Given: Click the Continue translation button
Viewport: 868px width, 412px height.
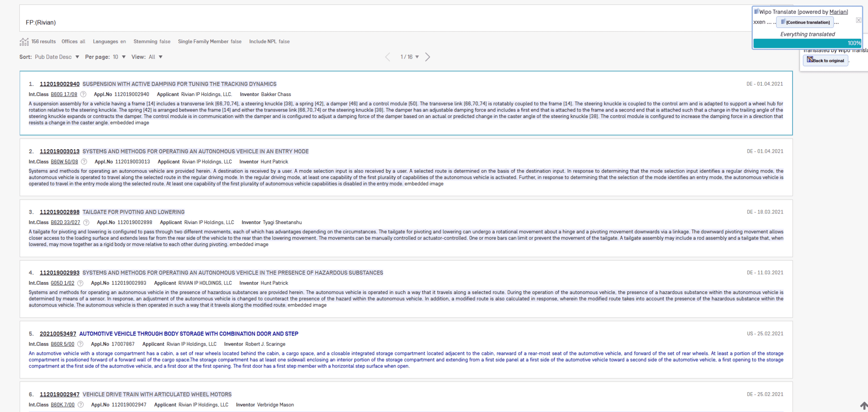Looking at the screenshot, I should point(805,22).
